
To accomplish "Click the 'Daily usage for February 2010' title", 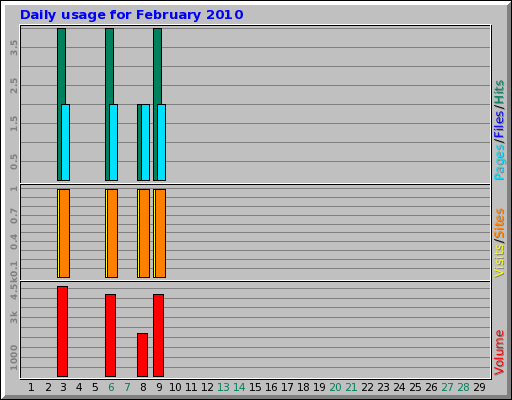I will pos(132,15).
